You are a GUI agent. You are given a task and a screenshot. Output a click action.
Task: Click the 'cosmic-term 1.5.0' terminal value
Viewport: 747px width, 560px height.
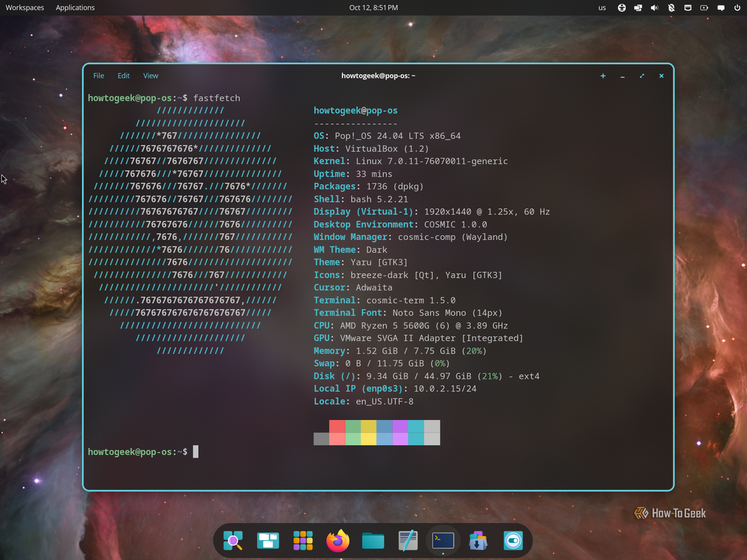[410, 301]
